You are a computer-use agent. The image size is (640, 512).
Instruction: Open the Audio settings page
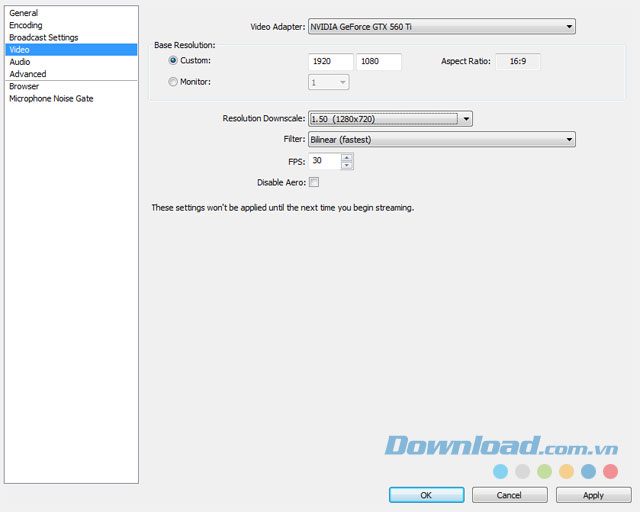(x=20, y=62)
